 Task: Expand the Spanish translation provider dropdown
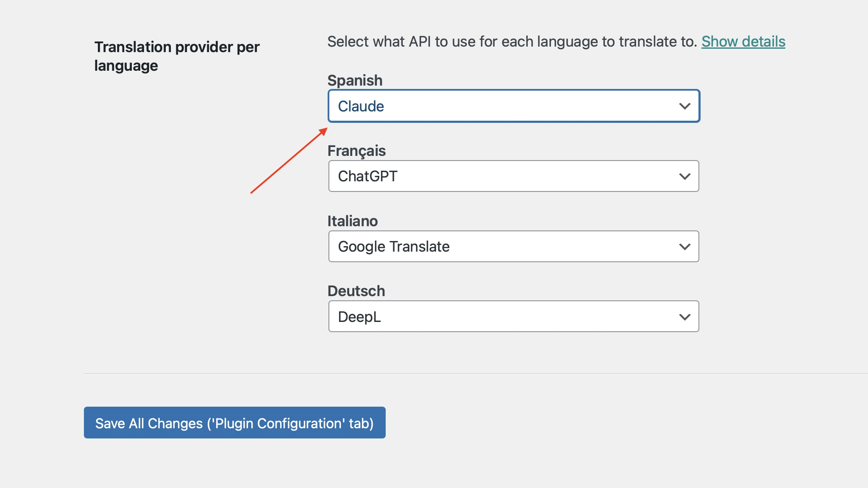click(684, 106)
